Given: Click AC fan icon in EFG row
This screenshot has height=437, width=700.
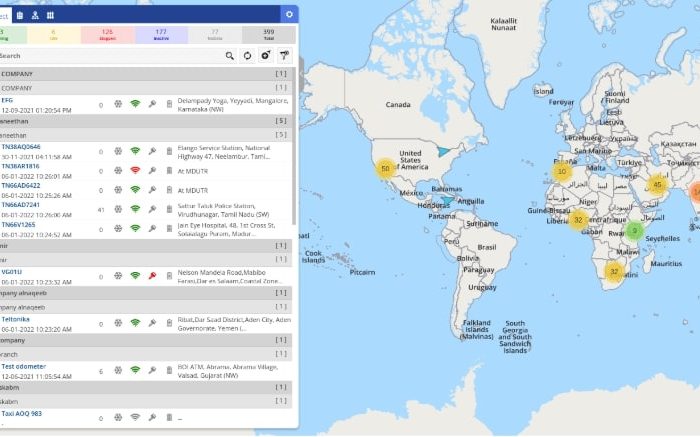Looking at the screenshot, I should [x=118, y=103].
